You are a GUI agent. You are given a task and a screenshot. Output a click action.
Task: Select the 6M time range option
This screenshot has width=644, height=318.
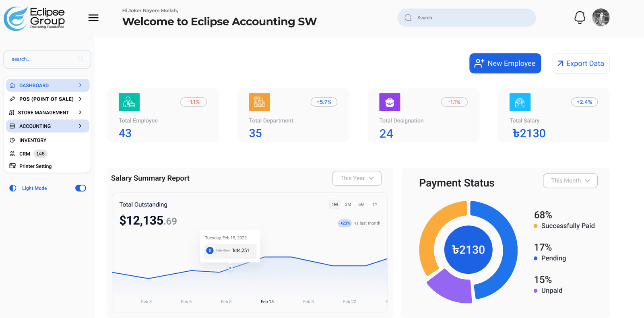tap(361, 204)
